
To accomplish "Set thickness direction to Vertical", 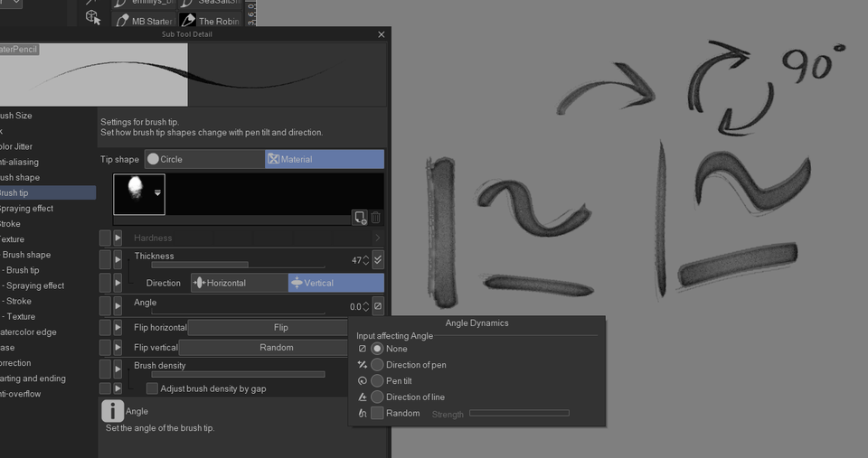I will tap(336, 283).
